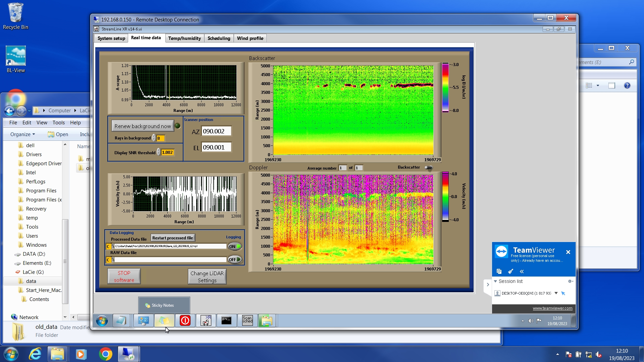This screenshot has width=644, height=362.
Task: Click the TeamViewer remote control cursor icon
Action: tap(563, 293)
